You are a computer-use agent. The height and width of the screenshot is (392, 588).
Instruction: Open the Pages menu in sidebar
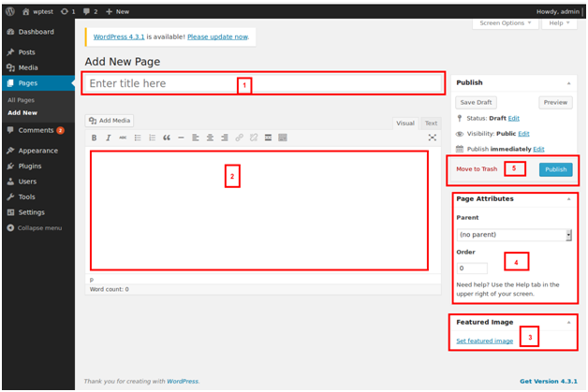click(38, 83)
